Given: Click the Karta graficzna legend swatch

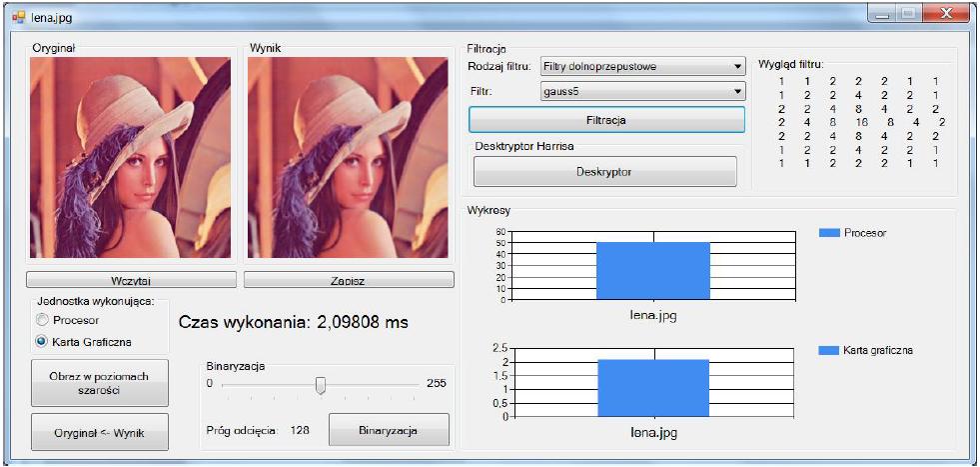Looking at the screenshot, I should (829, 351).
